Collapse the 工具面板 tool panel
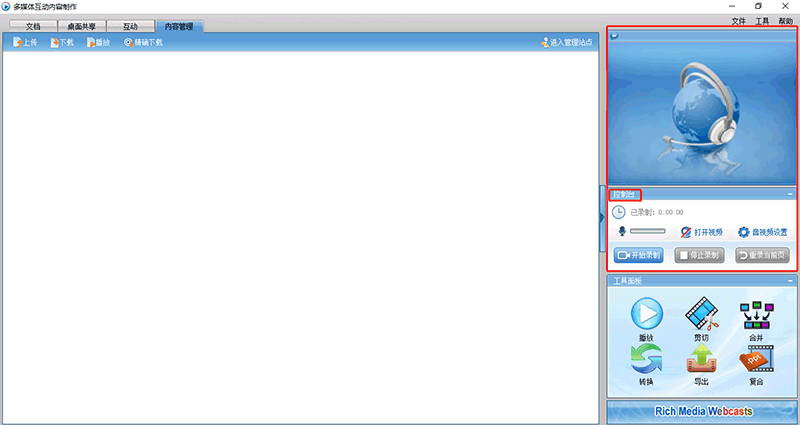This screenshot has width=800, height=425. pyautogui.click(x=790, y=281)
